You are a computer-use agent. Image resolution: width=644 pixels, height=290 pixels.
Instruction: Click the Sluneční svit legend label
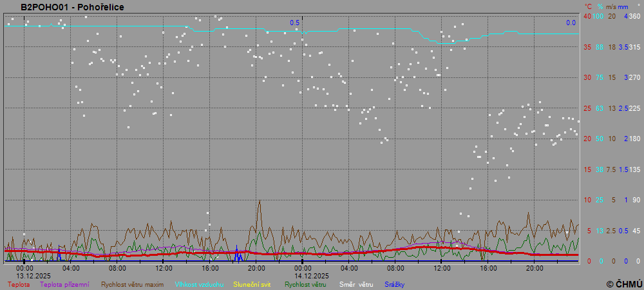click(252, 284)
